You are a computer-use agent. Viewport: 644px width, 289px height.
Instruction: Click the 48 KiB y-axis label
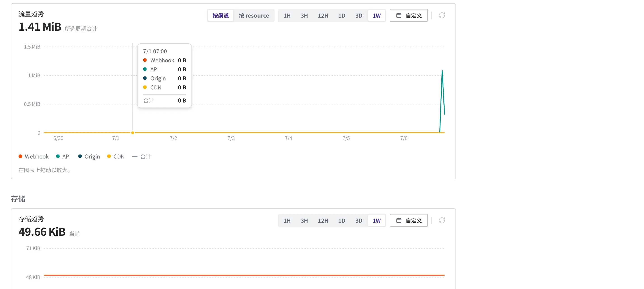pos(33,277)
